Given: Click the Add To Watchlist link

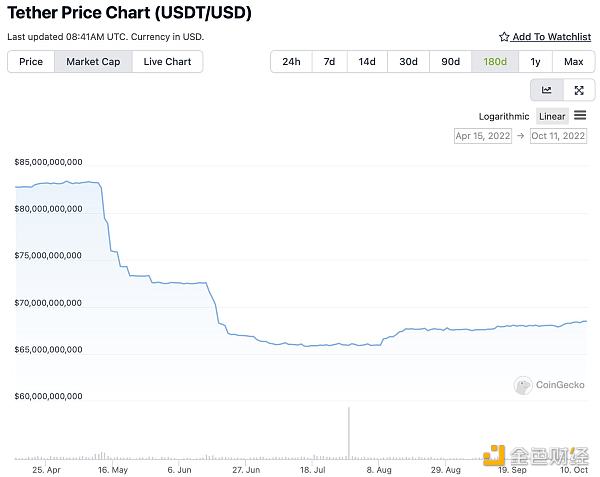Looking at the screenshot, I should point(551,37).
